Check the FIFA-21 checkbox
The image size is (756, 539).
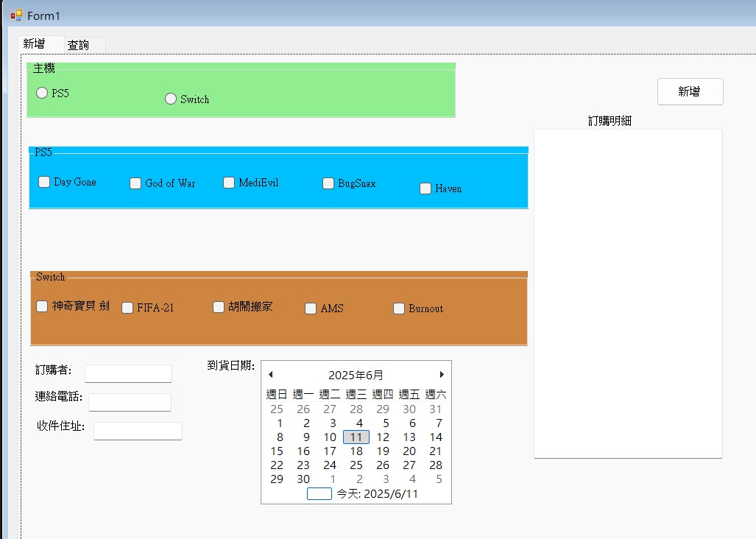pyautogui.click(x=127, y=308)
